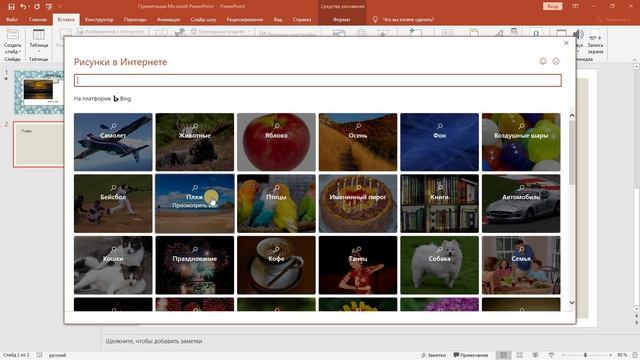Open the Справка ribbon tab
Screen dimensions: 640x360
coord(302,19)
